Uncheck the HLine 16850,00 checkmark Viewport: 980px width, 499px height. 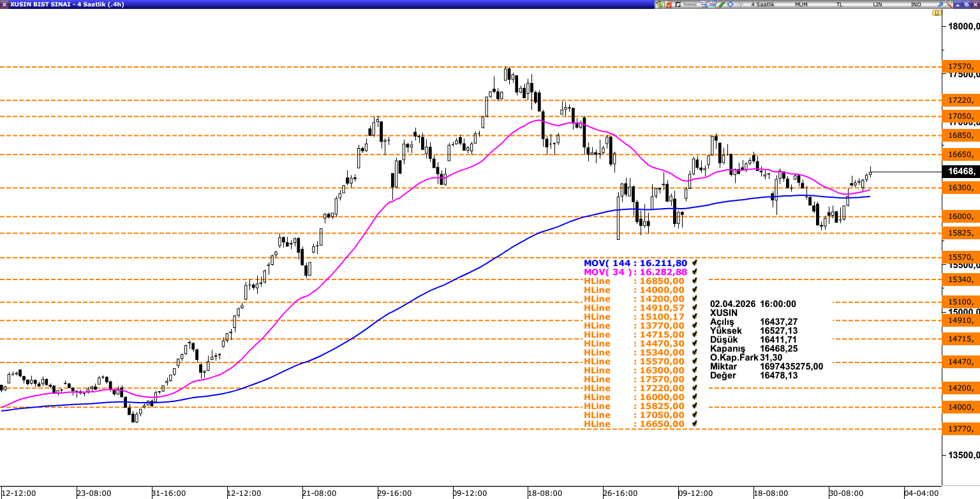(694, 281)
